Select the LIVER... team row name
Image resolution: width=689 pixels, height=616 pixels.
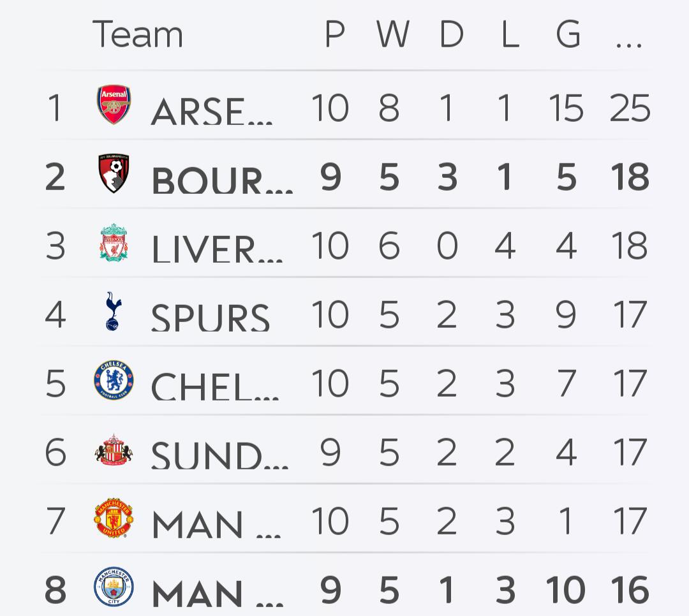tap(217, 249)
